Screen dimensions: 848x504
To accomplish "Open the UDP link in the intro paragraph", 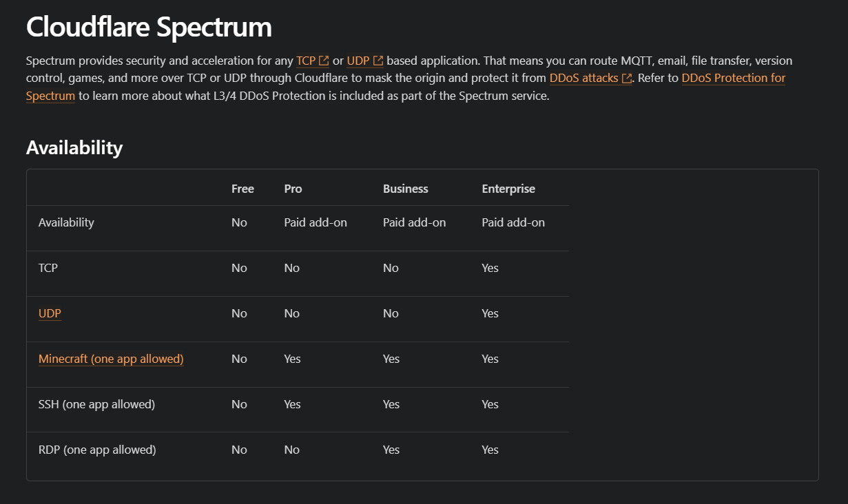I will (358, 61).
